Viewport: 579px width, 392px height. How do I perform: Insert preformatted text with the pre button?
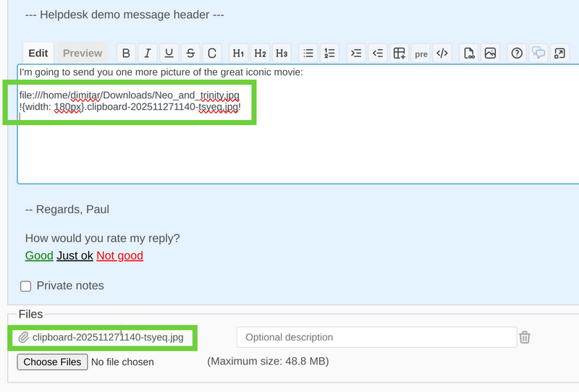tap(420, 53)
